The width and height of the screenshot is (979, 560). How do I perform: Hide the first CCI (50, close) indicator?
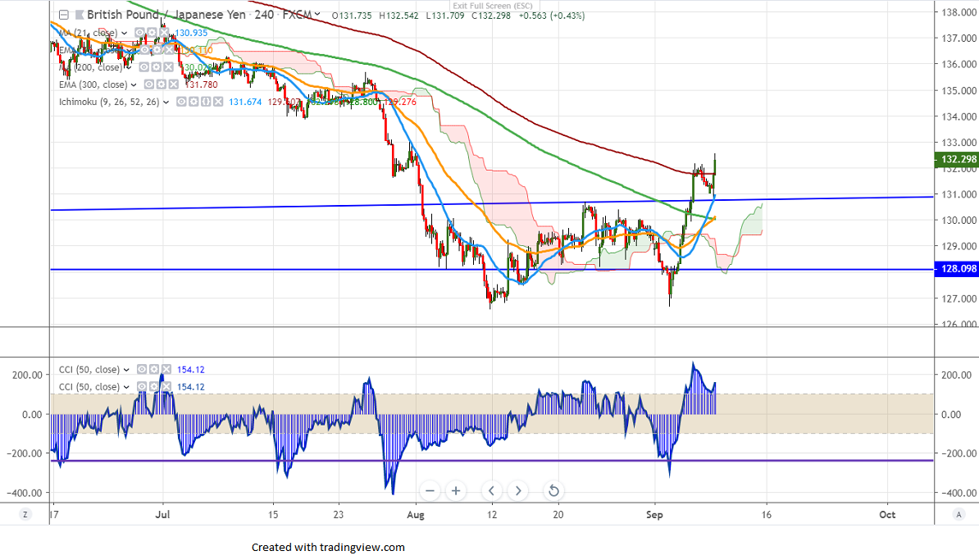(x=142, y=370)
